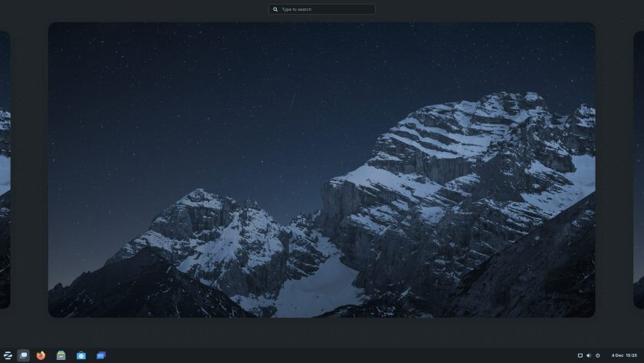Click the network status tray icon
Viewport: 644px width, 363px height.
tap(580, 355)
